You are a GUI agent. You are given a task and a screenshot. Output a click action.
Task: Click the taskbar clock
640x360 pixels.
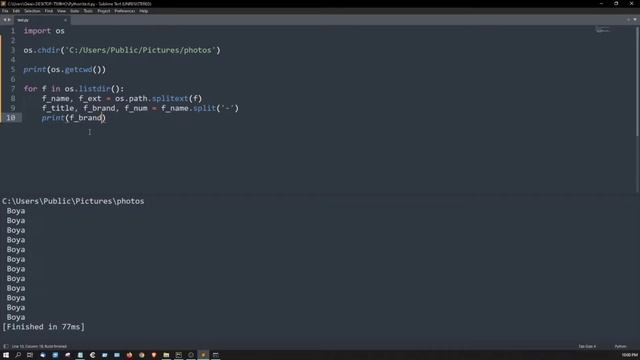pos(629,355)
